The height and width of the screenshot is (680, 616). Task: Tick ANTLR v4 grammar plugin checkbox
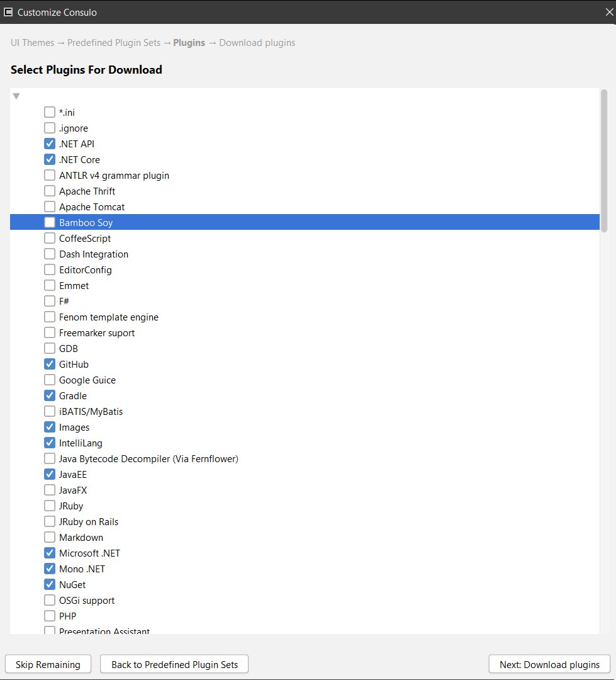[x=50, y=175]
